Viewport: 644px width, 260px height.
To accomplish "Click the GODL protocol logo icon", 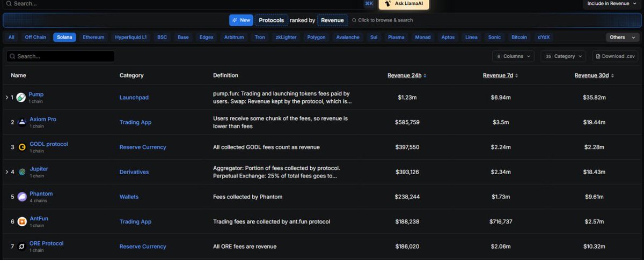I will [22, 147].
